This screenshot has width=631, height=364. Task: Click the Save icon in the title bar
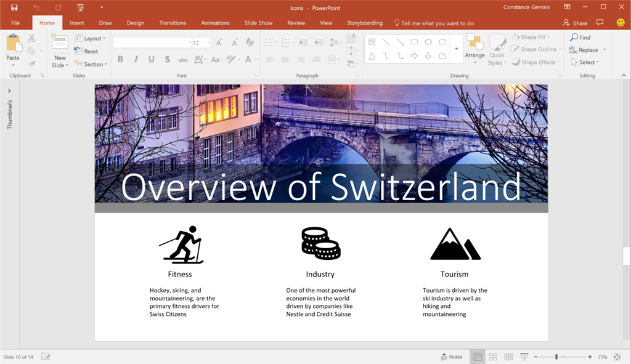(14, 7)
